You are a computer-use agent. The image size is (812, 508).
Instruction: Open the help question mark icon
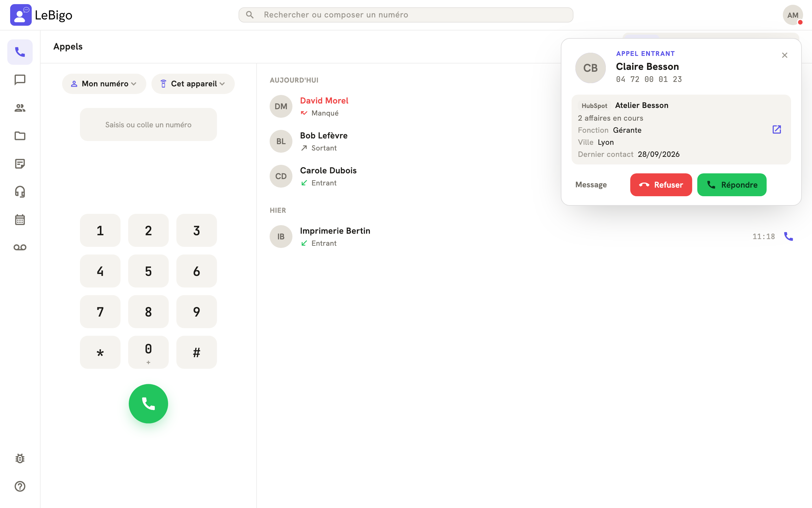click(20, 486)
